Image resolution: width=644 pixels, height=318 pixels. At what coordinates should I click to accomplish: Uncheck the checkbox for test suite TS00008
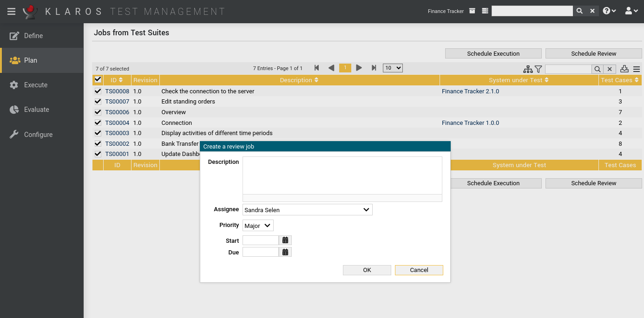tap(98, 91)
